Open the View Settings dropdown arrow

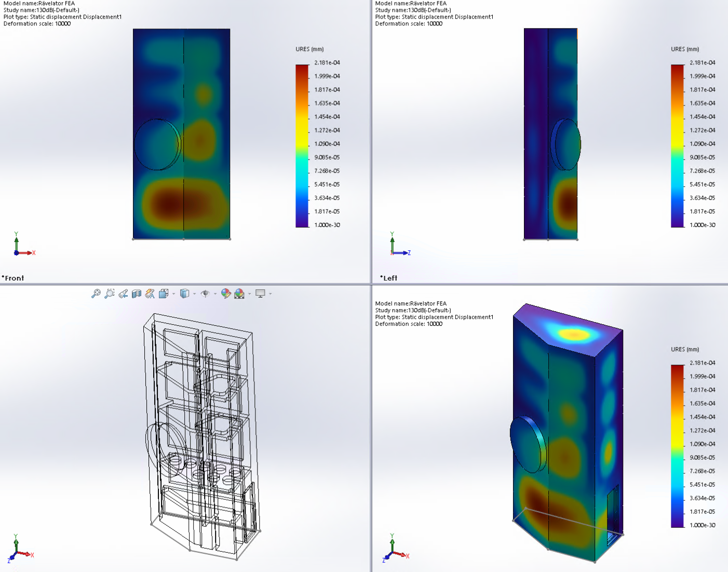pos(271,294)
